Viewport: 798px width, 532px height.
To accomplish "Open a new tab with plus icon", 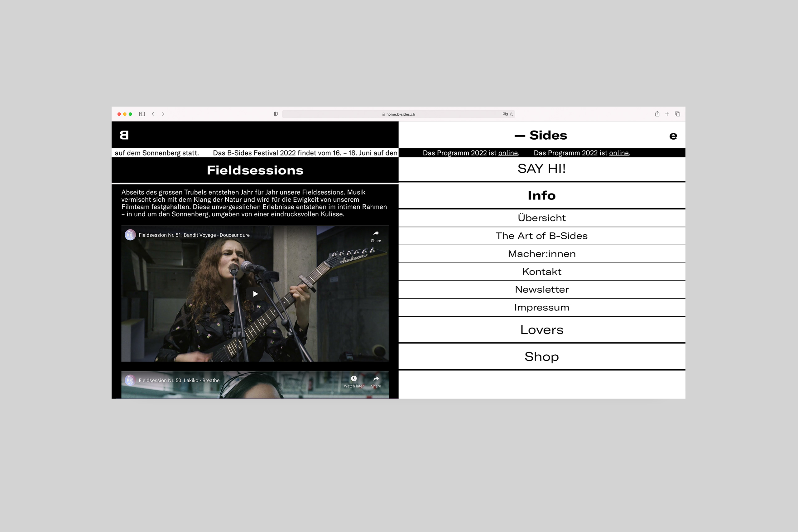I will (x=667, y=114).
